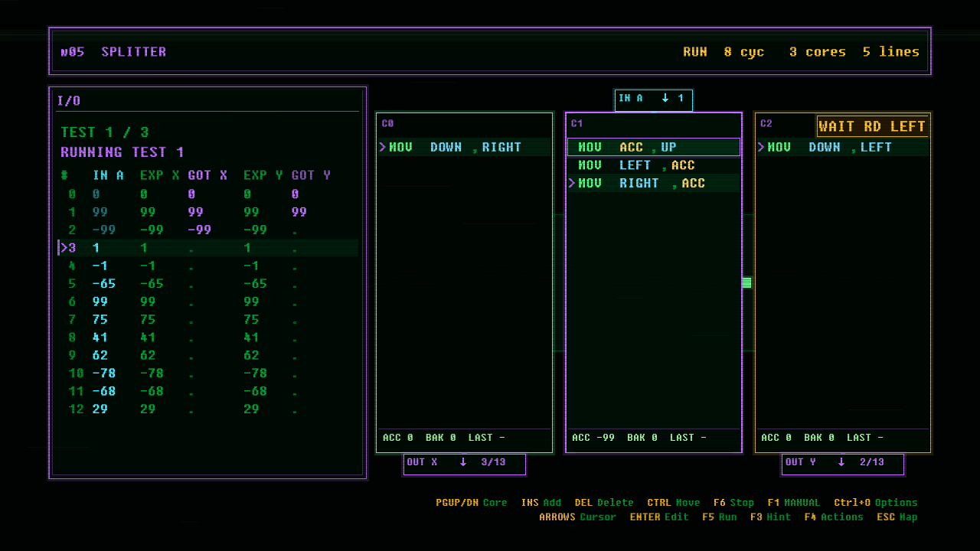Click IN A value -68 in row 11
Screen dimensions: 980x551
pyautogui.click(x=104, y=392)
